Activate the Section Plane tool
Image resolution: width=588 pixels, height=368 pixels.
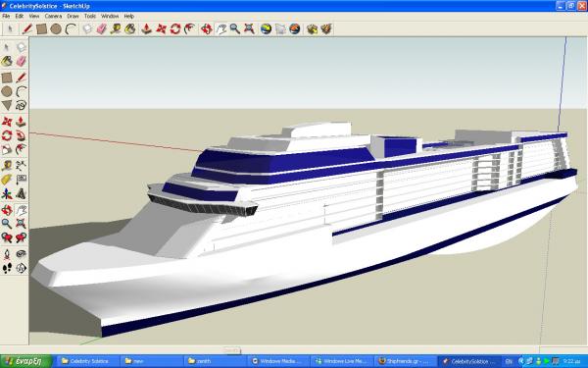(x=21, y=268)
